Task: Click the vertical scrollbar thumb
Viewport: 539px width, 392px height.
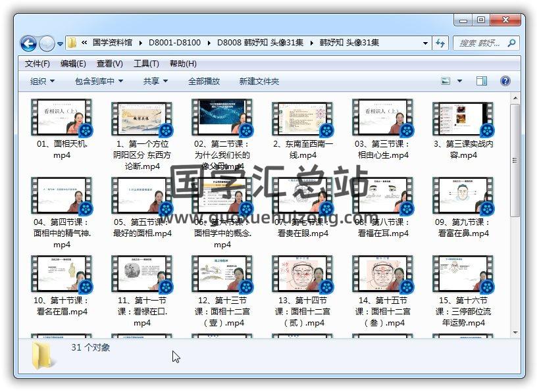Action: [x=515, y=160]
